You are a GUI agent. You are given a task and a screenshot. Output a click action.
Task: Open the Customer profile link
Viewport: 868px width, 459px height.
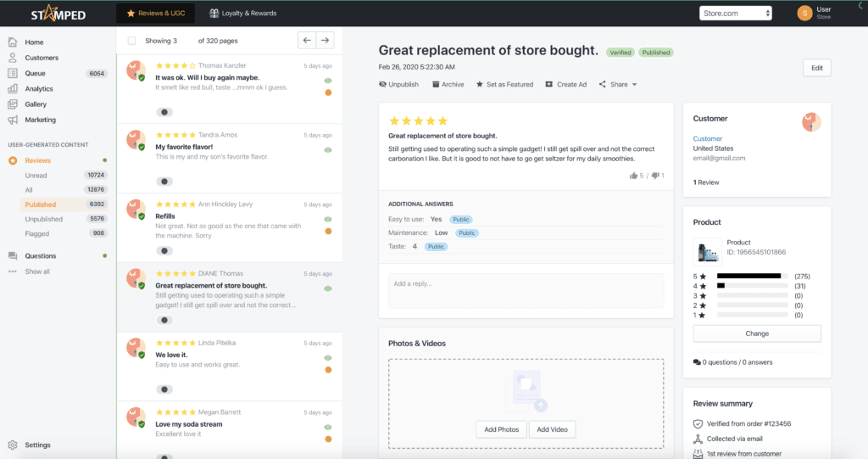pos(708,138)
